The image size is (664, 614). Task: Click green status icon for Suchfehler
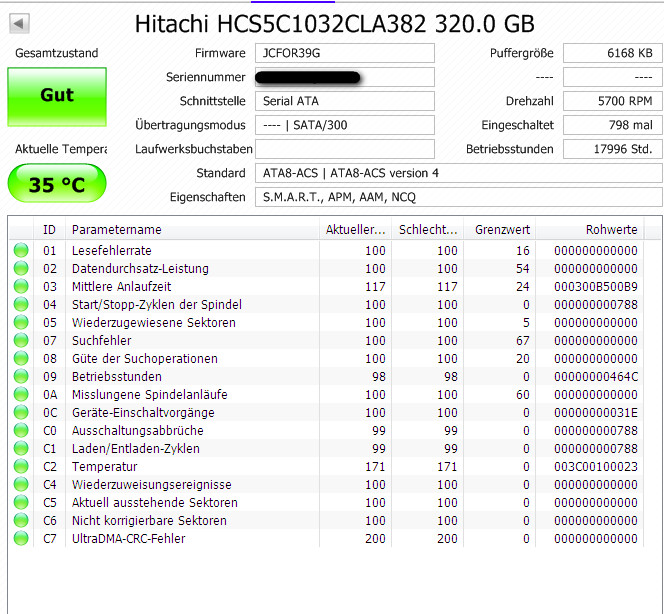click(x=21, y=340)
